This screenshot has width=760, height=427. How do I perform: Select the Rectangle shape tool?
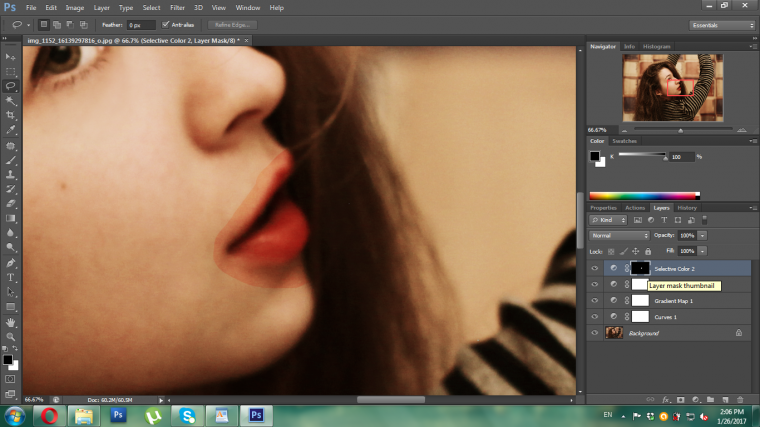click(10, 307)
